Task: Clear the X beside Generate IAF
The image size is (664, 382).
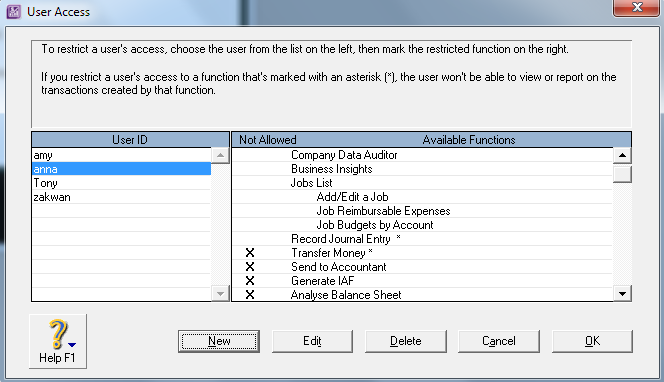Action: pos(250,281)
